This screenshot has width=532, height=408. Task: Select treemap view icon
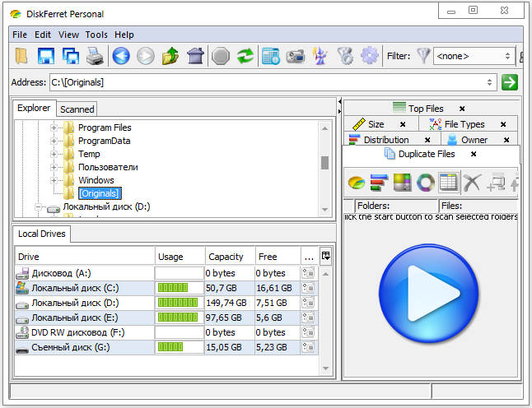pyautogui.click(x=402, y=183)
